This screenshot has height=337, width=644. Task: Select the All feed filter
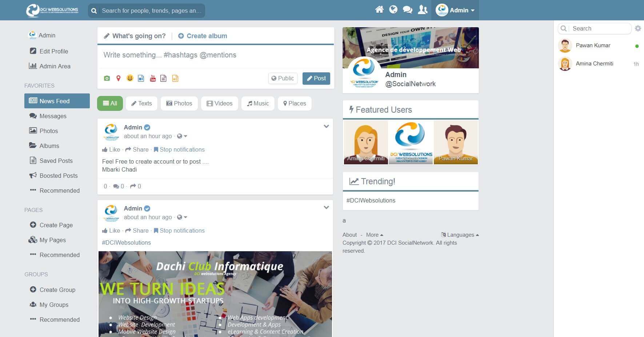tap(110, 103)
